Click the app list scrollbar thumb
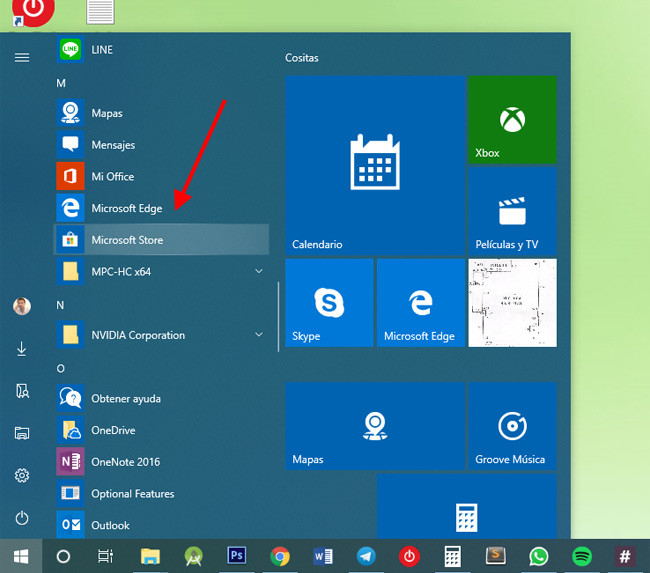The image size is (650, 573). pos(278,317)
